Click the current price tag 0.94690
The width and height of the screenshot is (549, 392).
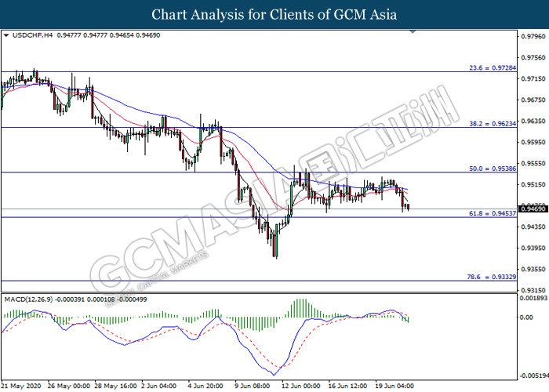(533, 209)
